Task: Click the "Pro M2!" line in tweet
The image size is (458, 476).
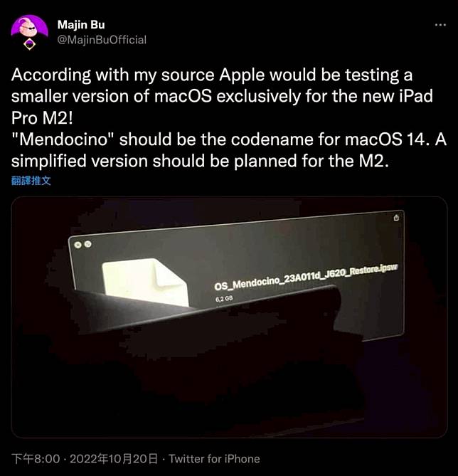Action: tap(42, 118)
